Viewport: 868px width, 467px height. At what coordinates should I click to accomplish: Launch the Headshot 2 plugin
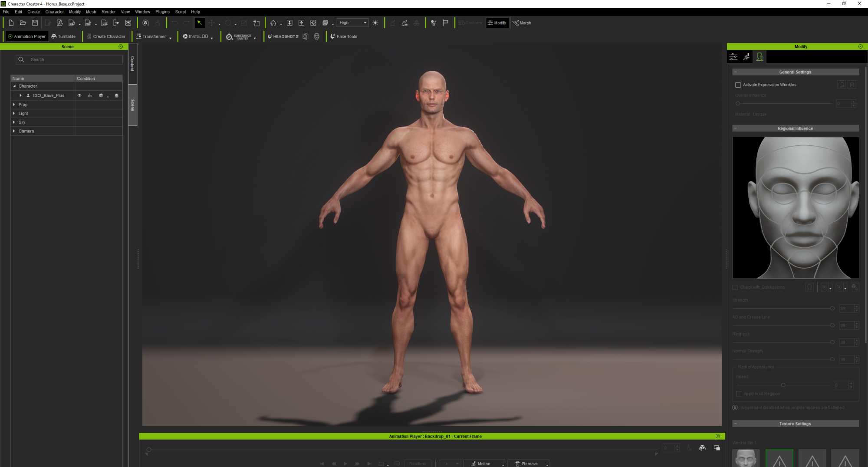tap(283, 36)
